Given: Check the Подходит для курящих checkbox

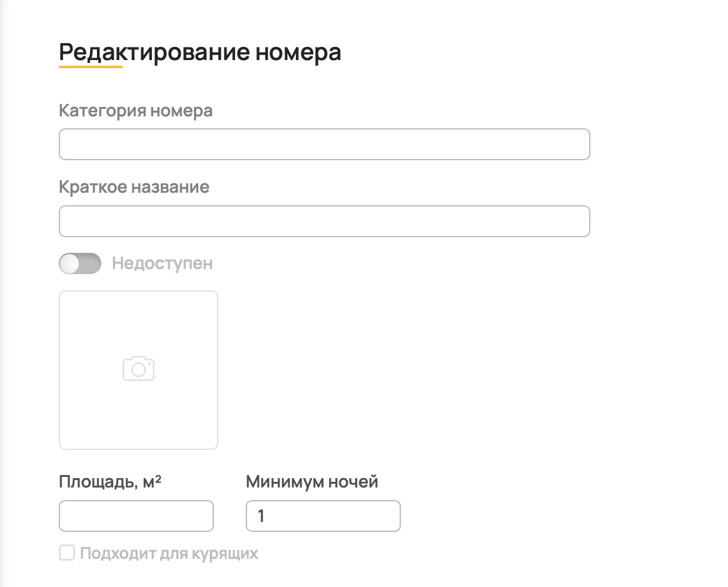Looking at the screenshot, I should tap(67, 553).
